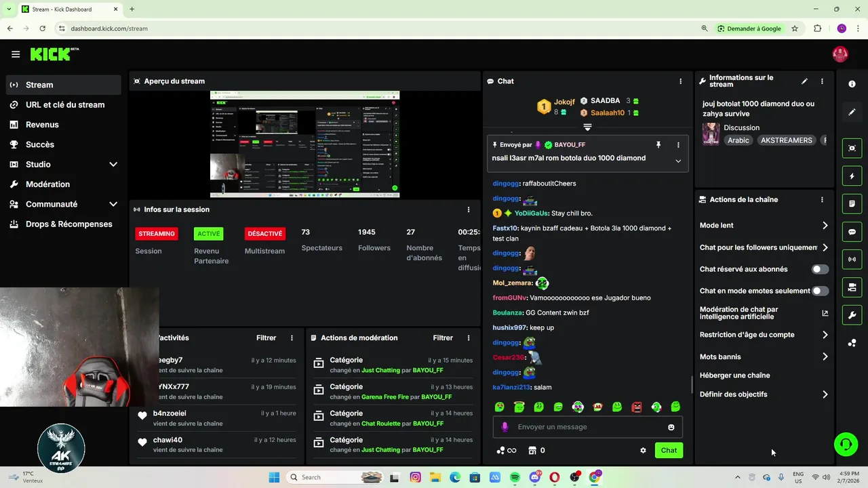The image size is (868, 488).
Task: Open emoji picker in message box
Action: [x=671, y=427]
